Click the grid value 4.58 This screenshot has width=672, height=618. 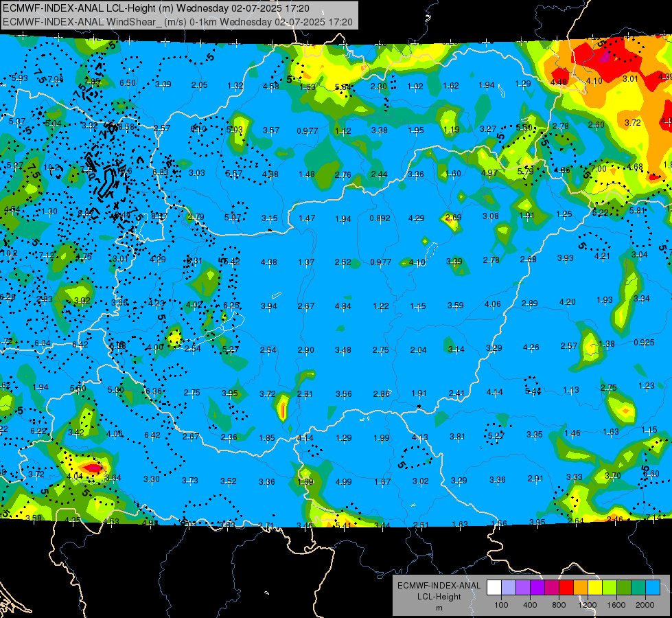[271, 87]
